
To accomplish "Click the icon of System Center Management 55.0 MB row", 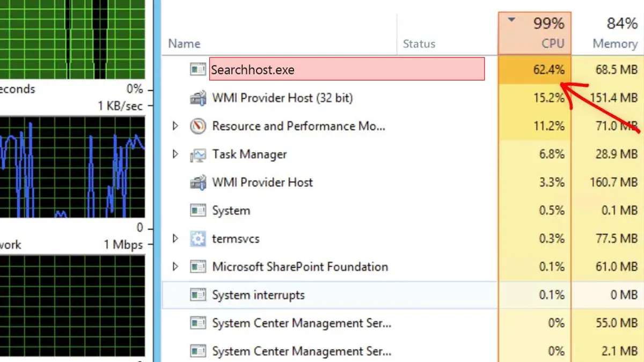I will tap(198, 323).
